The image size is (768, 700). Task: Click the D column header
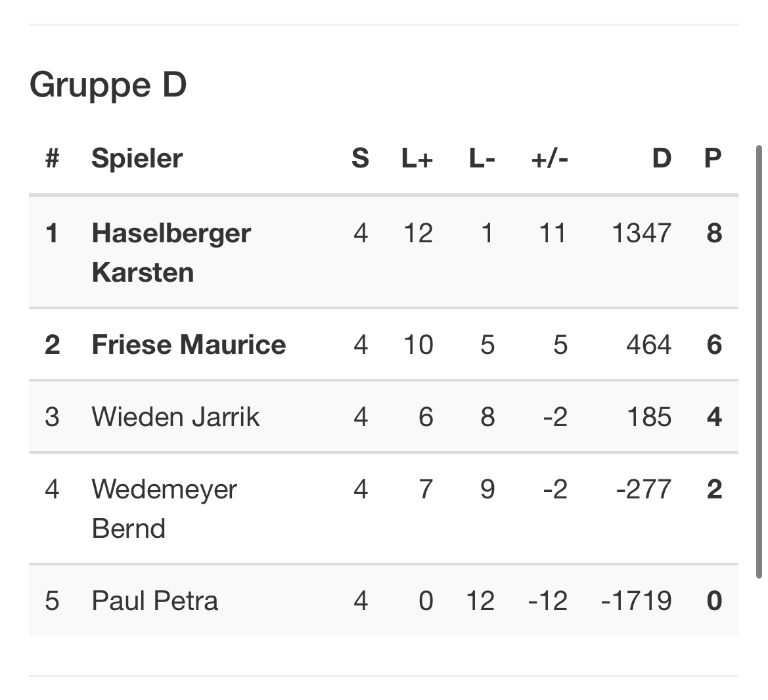click(x=661, y=158)
